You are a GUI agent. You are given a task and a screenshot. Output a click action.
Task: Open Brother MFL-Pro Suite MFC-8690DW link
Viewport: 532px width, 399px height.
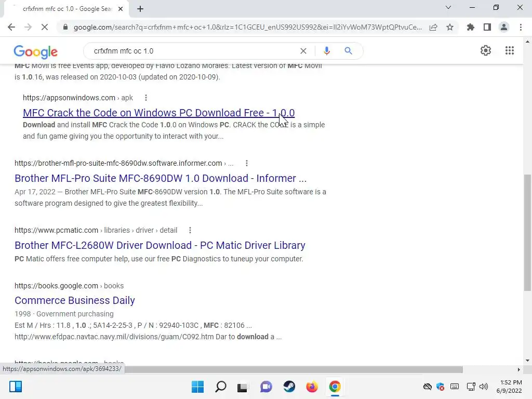pos(161,178)
